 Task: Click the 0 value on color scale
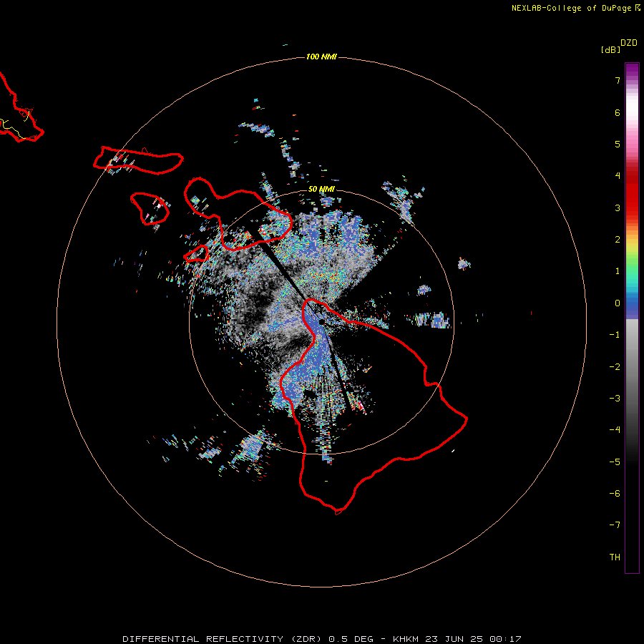(618, 303)
